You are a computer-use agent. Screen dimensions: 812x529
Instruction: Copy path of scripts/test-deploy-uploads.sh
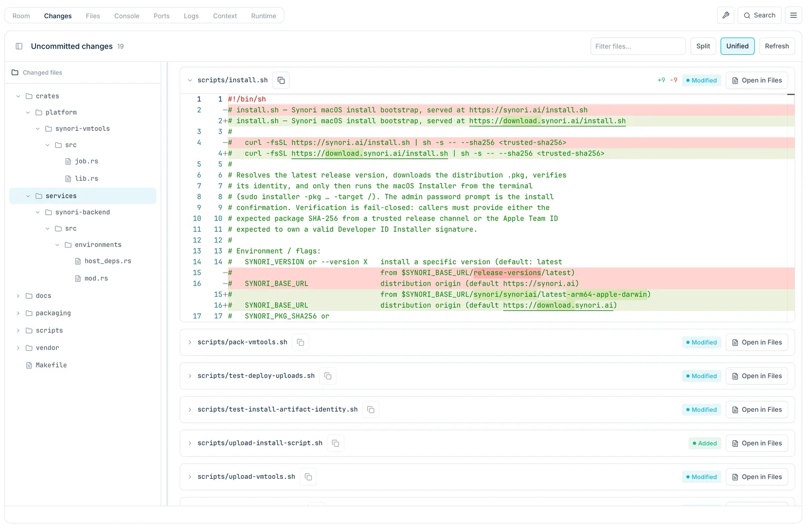click(328, 376)
